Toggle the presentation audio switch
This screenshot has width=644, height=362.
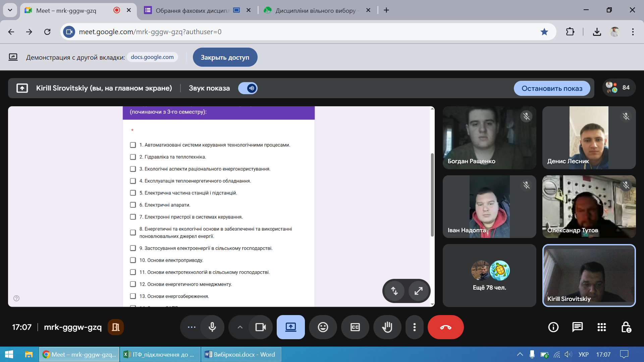click(x=248, y=88)
